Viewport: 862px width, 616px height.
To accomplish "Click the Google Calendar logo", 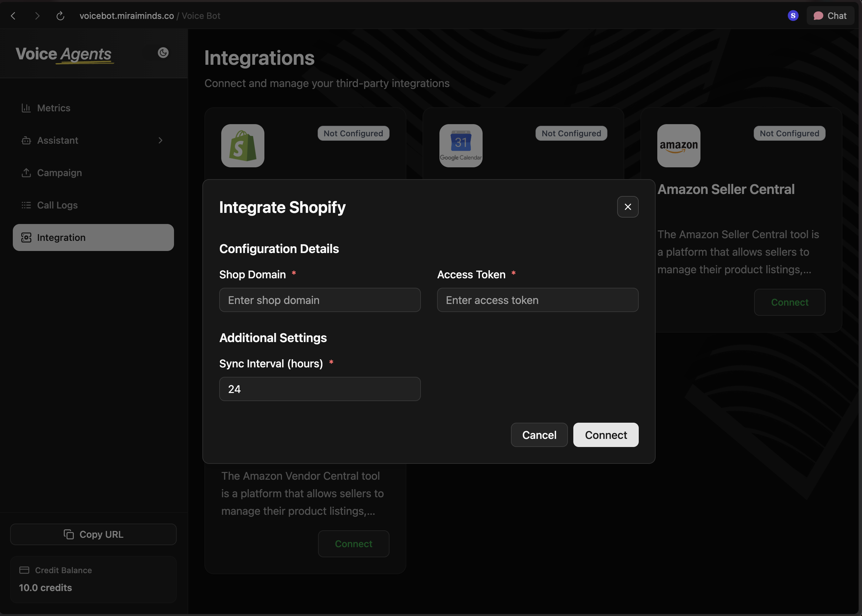I will point(460,146).
